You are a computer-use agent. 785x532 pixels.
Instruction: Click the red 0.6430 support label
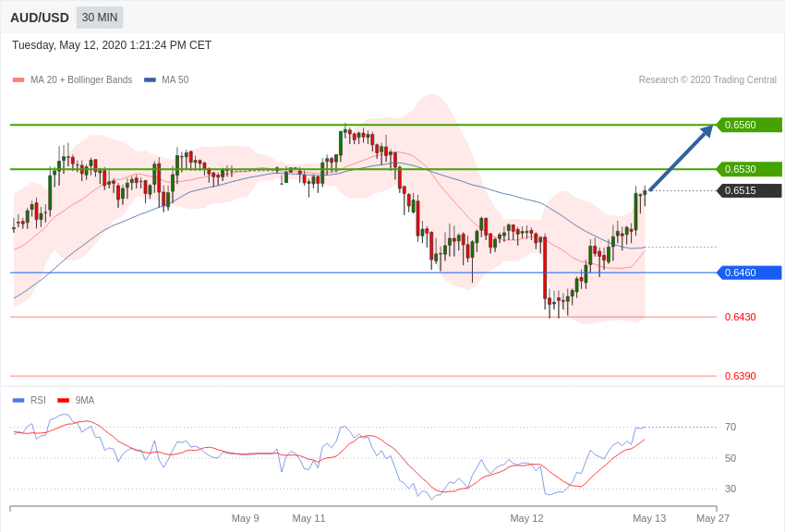(x=741, y=317)
